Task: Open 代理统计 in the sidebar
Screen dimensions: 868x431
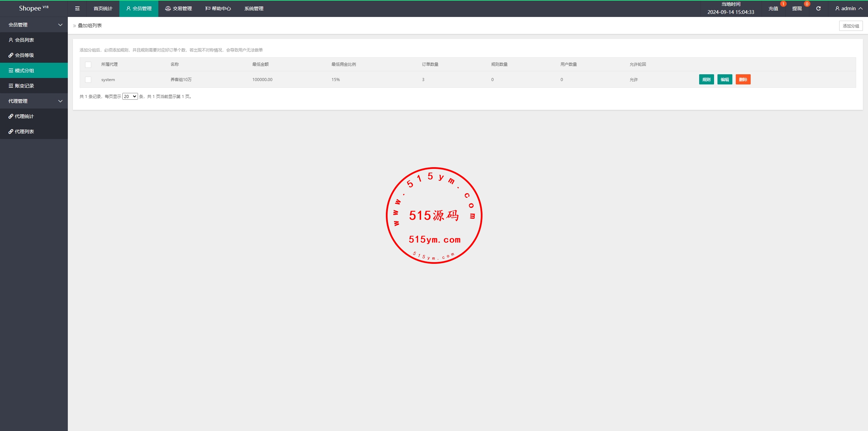Action: [x=24, y=116]
